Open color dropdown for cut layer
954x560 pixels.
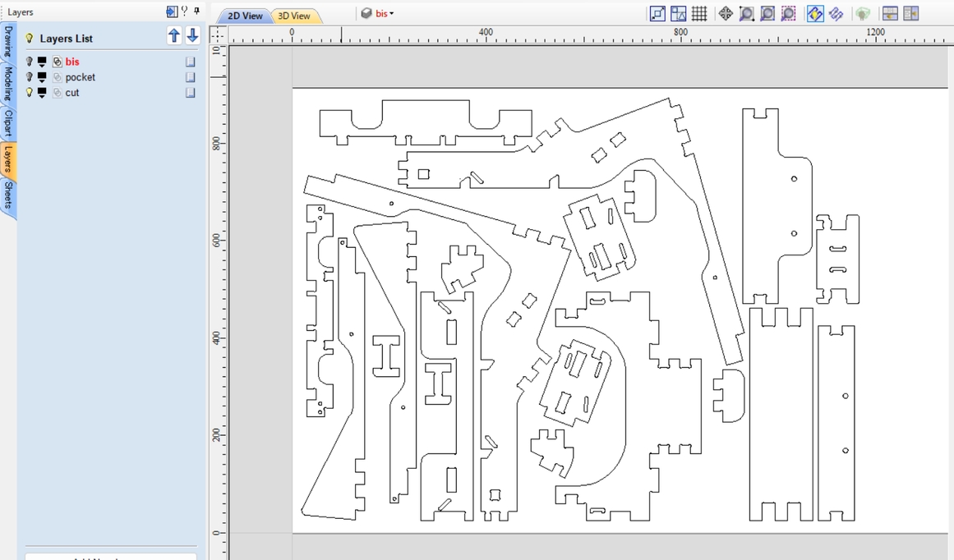[42, 93]
